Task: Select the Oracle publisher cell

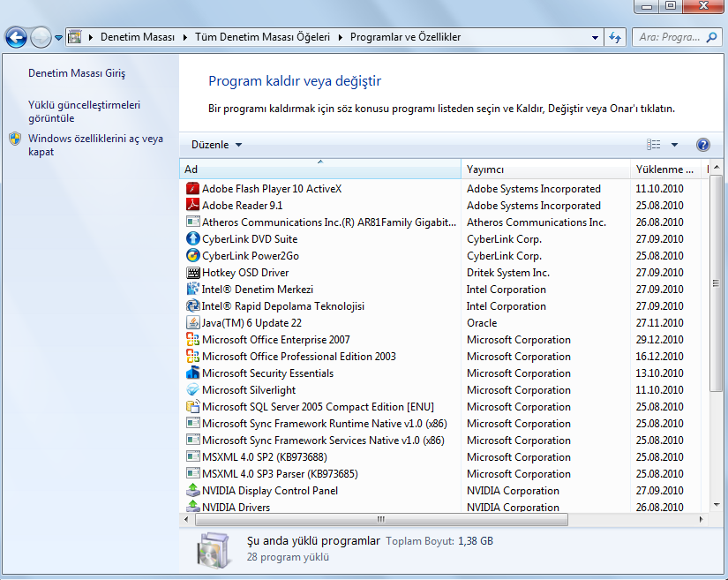Action: click(x=482, y=323)
